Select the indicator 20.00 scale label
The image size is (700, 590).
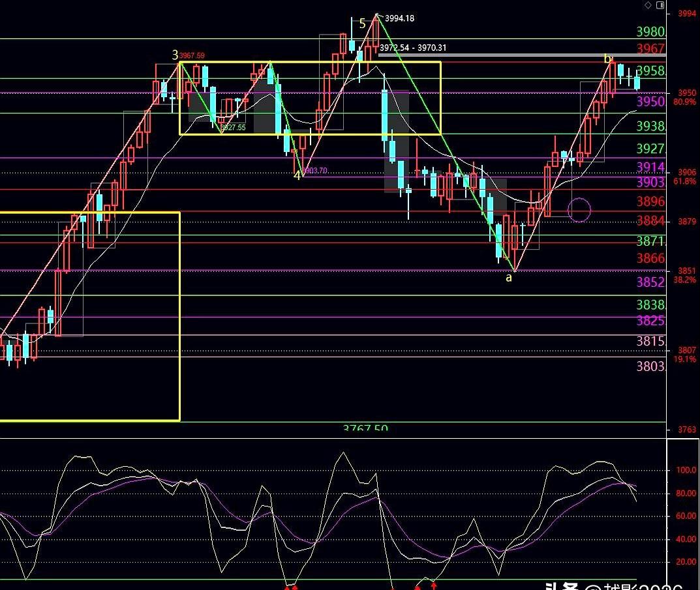[686, 562]
